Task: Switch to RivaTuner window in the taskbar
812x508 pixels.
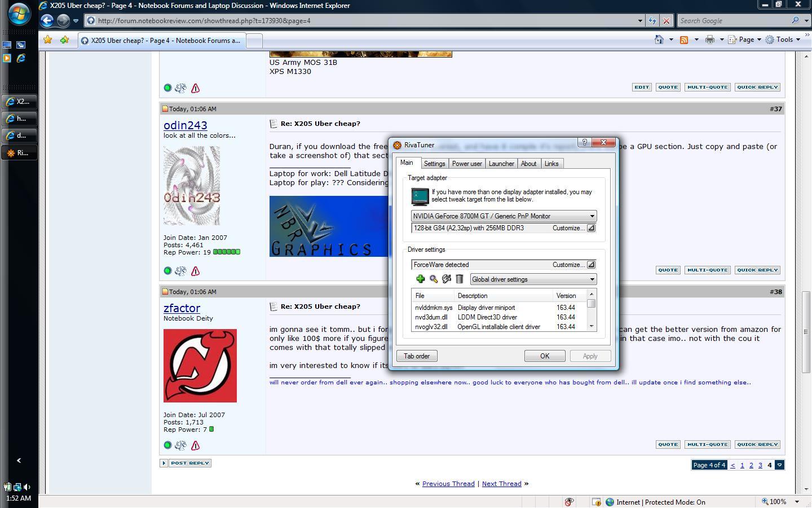Action: [x=19, y=152]
